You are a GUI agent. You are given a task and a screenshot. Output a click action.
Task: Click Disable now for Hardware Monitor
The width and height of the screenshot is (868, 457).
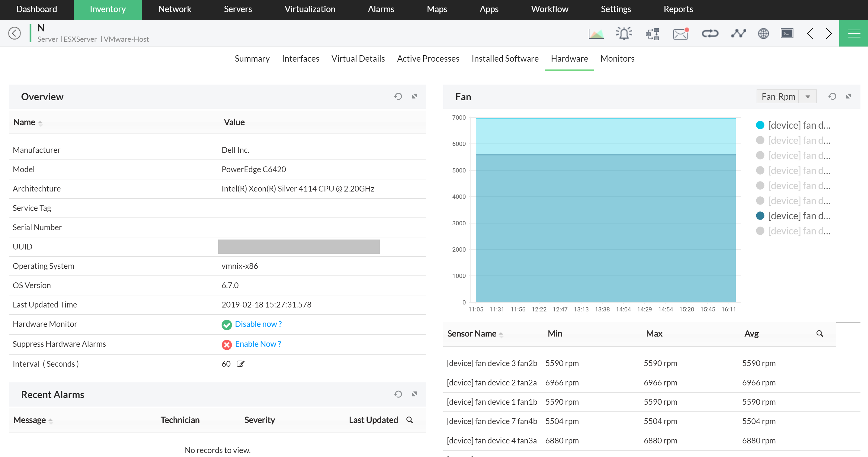tap(258, 324)
